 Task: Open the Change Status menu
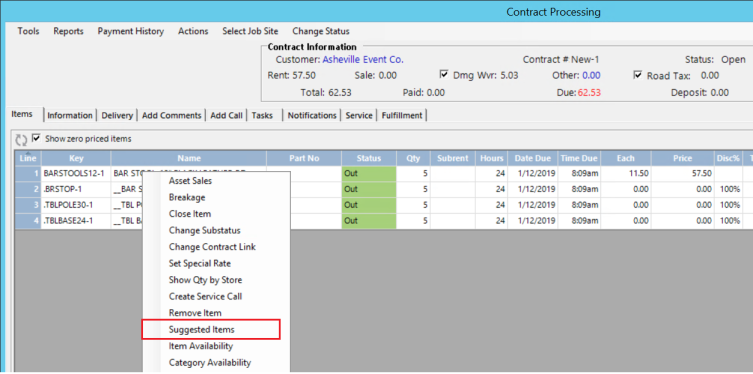(321, 31)
